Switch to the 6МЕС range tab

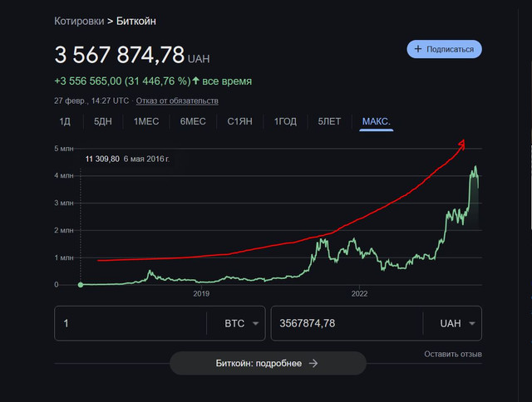[x=193, y=121]
